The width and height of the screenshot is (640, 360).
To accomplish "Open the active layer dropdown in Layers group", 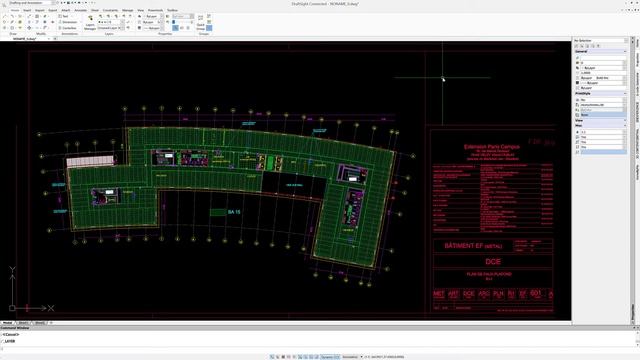I will point(111,22).
